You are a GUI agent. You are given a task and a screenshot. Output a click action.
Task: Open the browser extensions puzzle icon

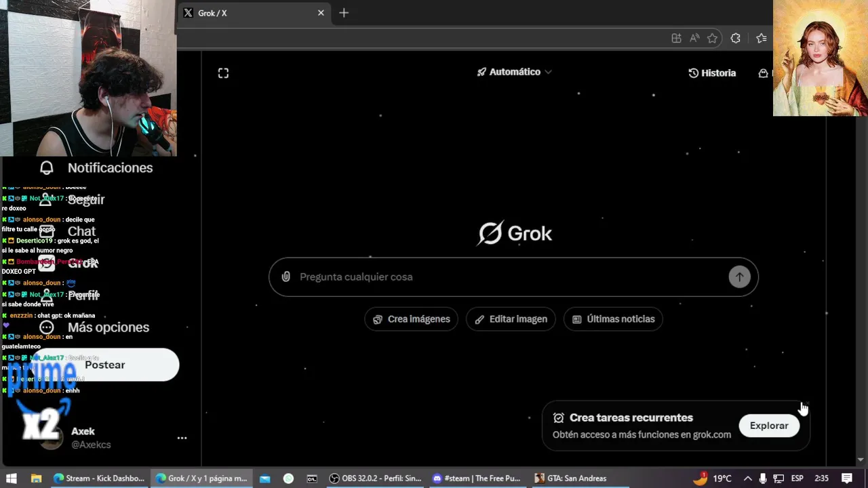coord(735,39)
